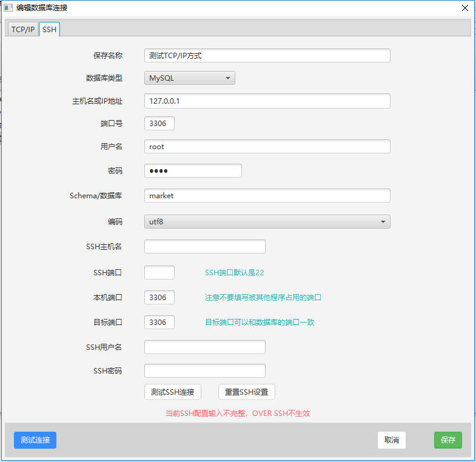The width and height of the screenshot is (476, 462).
Task: Expand the utf8 encoding dropdown
Action: [x=267, y=222]
